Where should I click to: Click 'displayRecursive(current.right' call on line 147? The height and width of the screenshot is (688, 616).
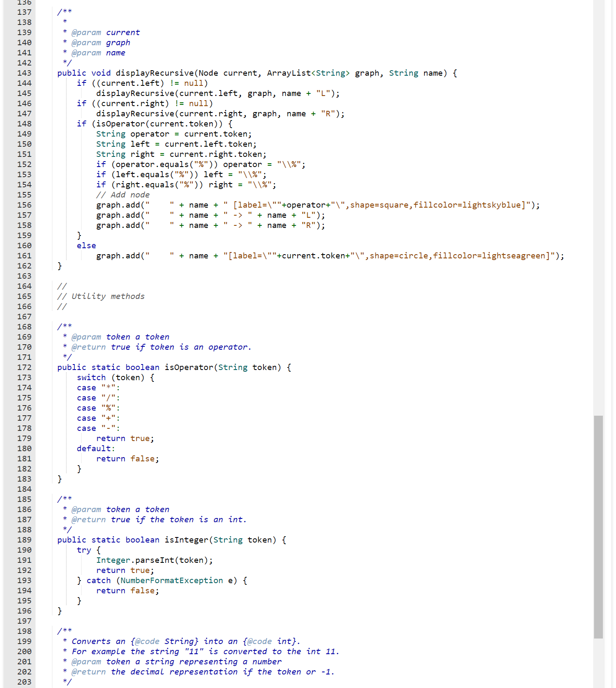(x=170, y=114)
